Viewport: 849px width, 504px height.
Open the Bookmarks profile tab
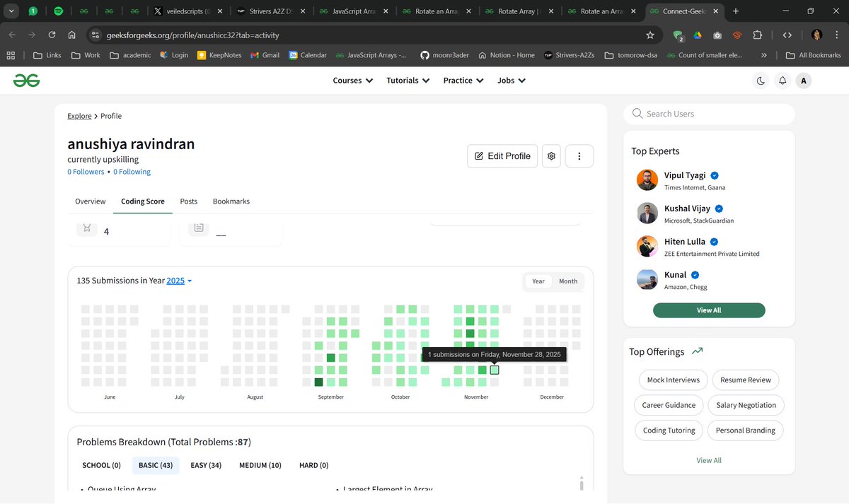231,201
